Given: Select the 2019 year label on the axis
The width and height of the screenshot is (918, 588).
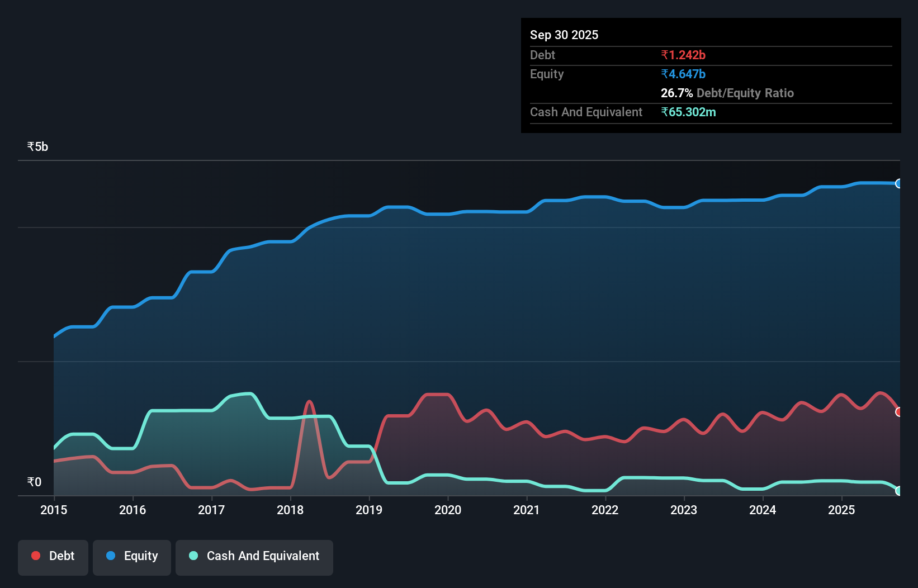Looking at the screenshot, I should 368,510.
